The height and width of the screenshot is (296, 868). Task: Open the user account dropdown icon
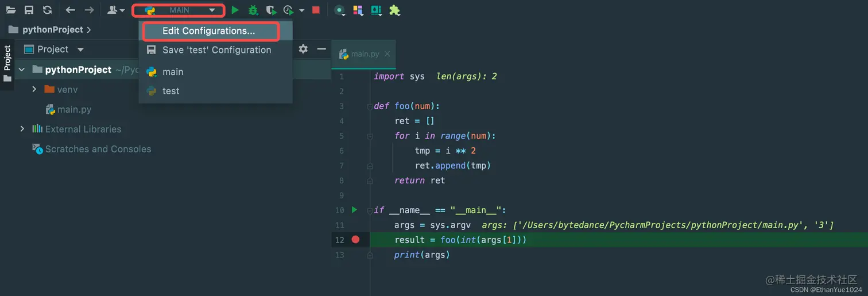pos(116,10)
